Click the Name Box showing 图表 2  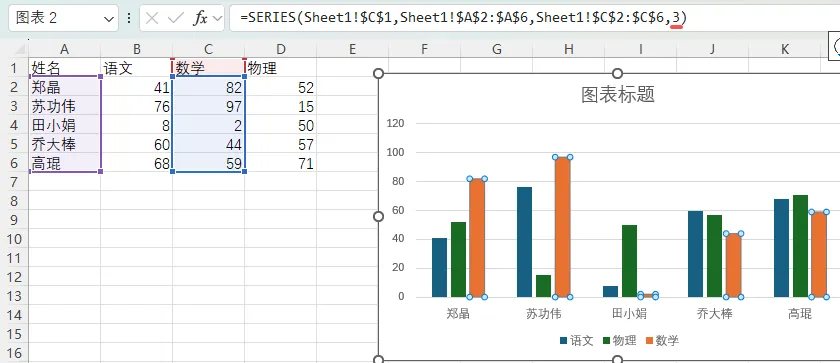click(64, 18)
